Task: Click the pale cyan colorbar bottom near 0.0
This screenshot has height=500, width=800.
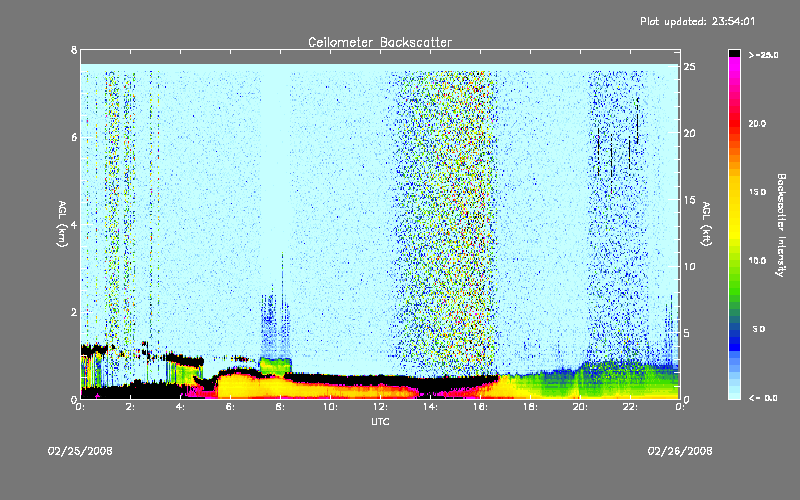Action: [x=734, y=393]
